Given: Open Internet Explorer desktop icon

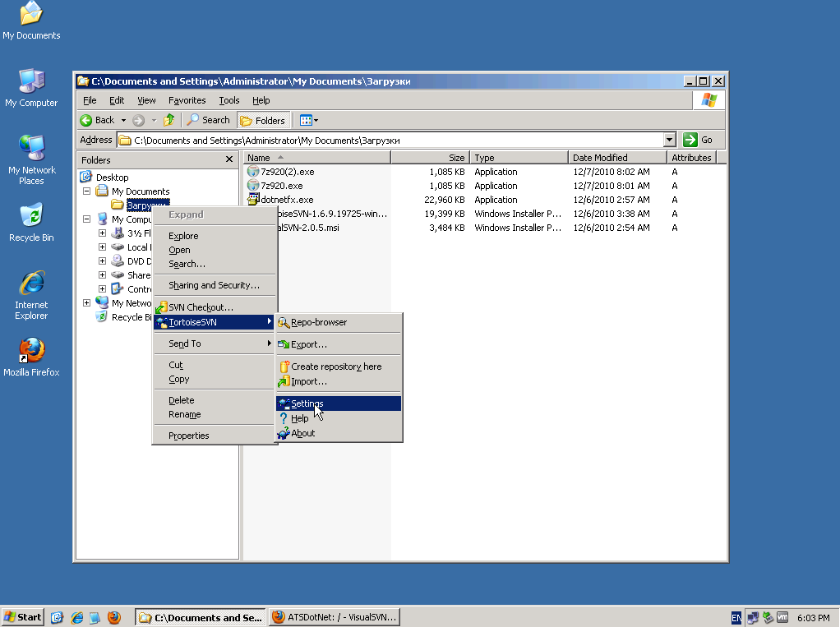Looking at the screenshot, I should (31, 296).
